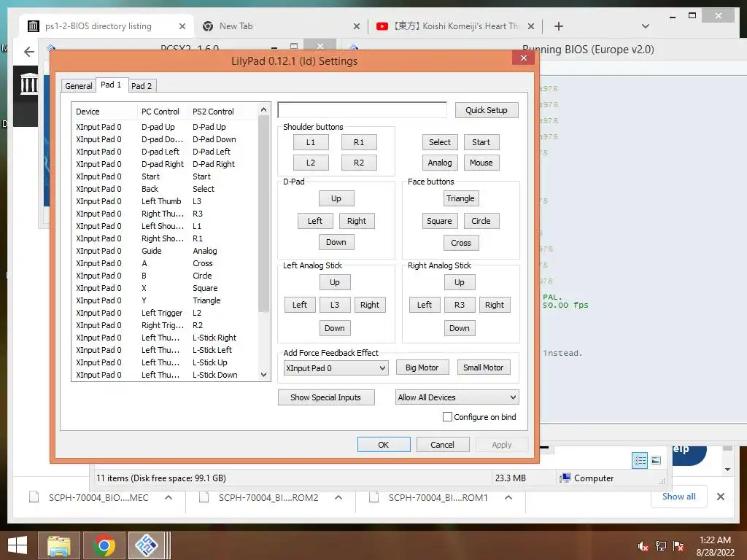This screenshot has height=560, width=747.
Task: Click the Small Motor button
Action: (x=483, y=367)
